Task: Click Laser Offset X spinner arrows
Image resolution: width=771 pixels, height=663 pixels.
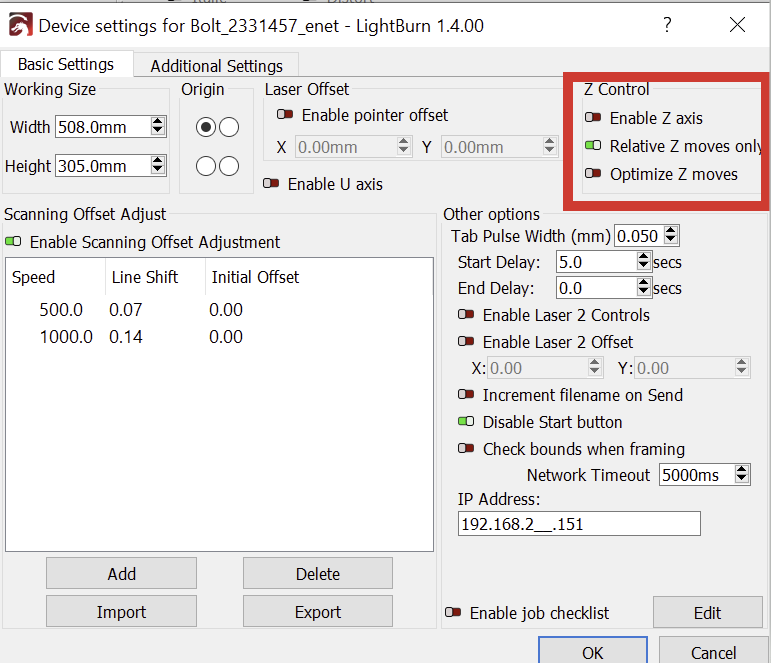Action: pos(404,147)
